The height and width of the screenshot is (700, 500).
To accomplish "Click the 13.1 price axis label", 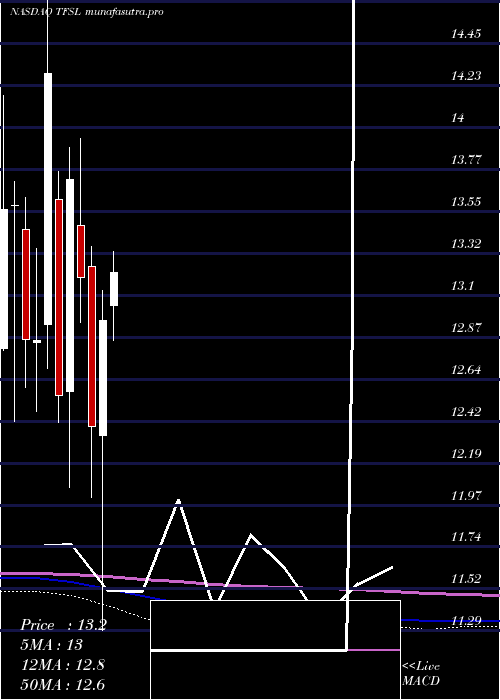I will (462, 285).
